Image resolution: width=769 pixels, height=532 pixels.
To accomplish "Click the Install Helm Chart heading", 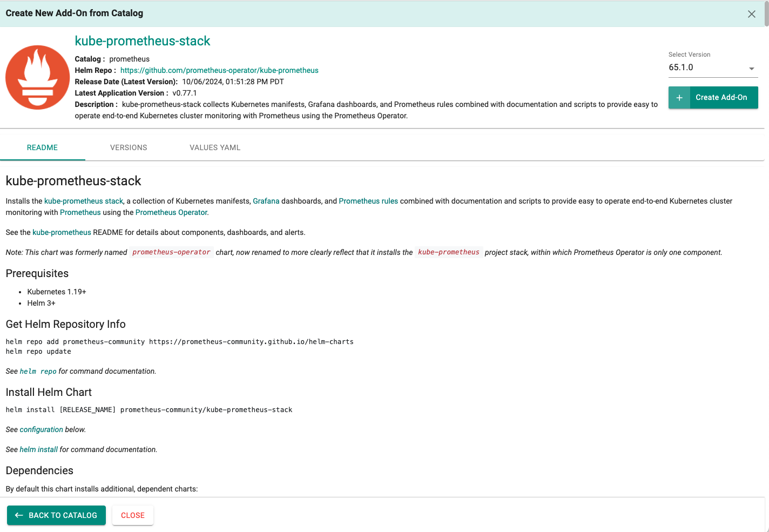I will [x=49, y=392].
